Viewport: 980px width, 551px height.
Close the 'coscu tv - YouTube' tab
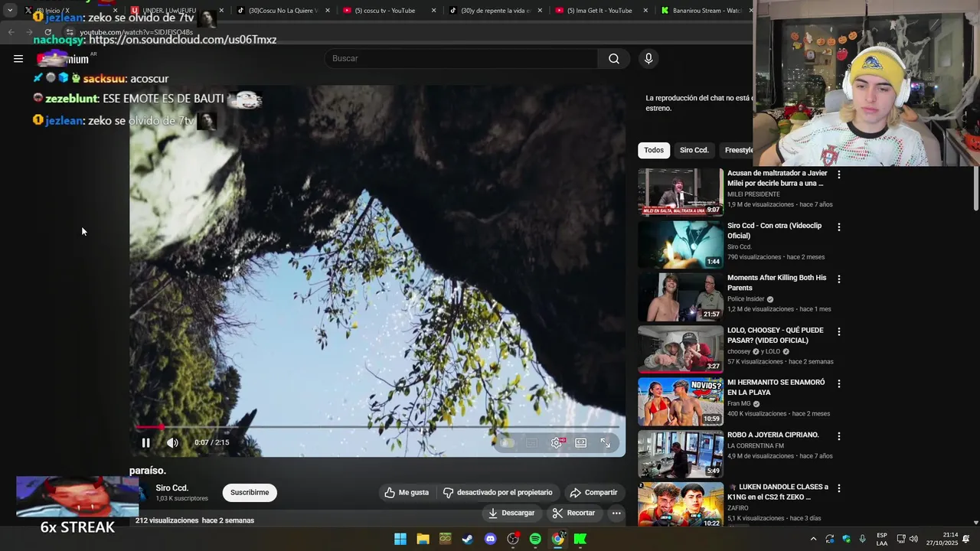[433, 11]
